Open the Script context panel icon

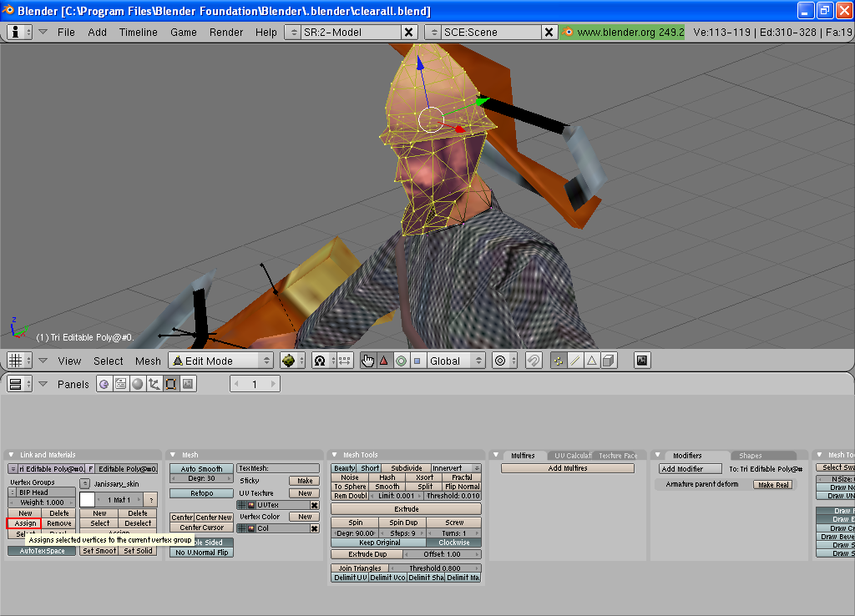click(x=120, y=384)
